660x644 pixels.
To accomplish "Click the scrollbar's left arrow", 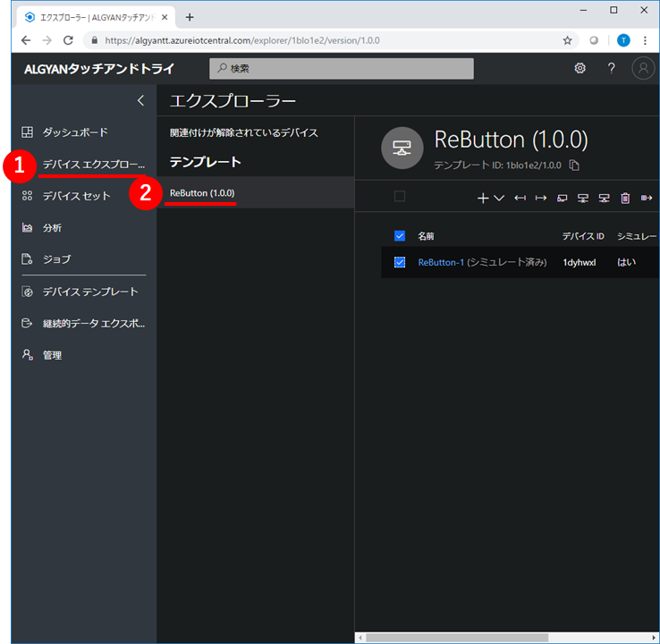I will tap(360, 638).
